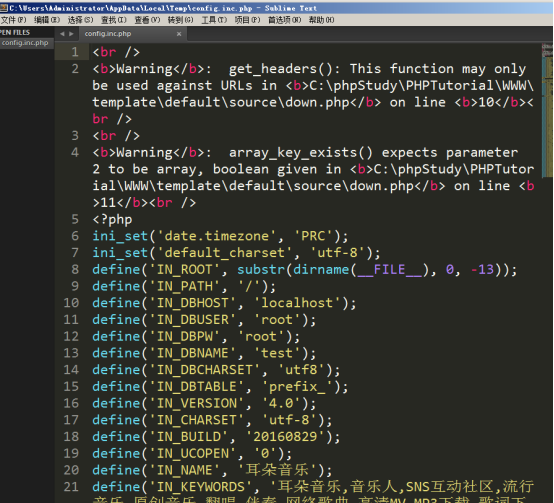Click the define 'IN_UCOPEN' line
This screenshot has height=503, width=554.
pos(192,454)
